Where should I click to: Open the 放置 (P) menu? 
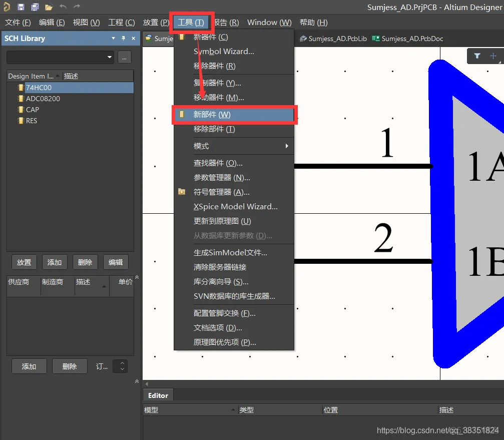click(x=156, y=23)
